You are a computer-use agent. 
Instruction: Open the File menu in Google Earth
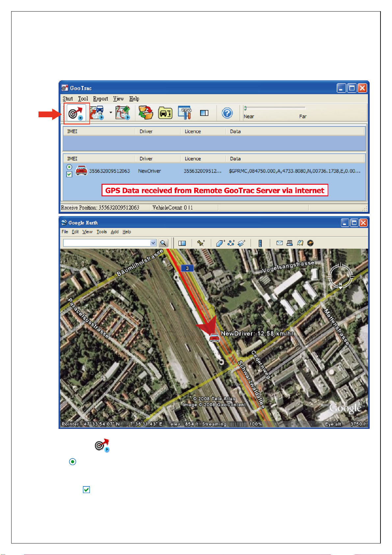65,232
